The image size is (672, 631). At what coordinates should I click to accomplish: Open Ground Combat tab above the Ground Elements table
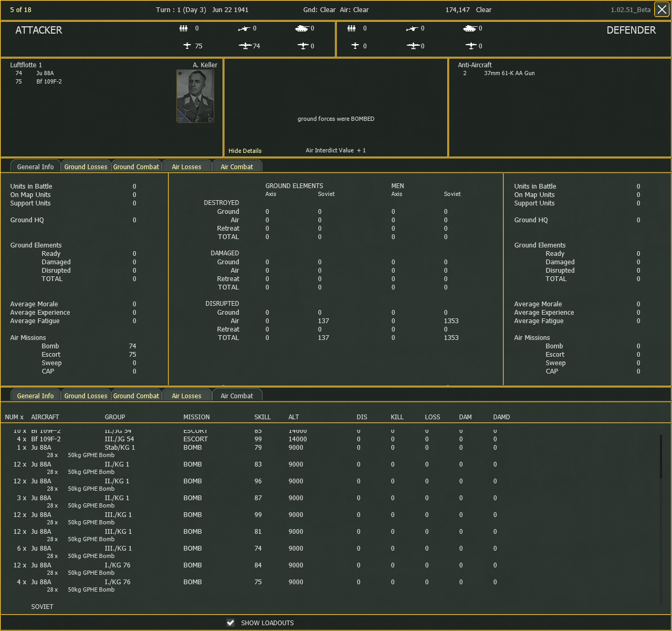(136, 167)
